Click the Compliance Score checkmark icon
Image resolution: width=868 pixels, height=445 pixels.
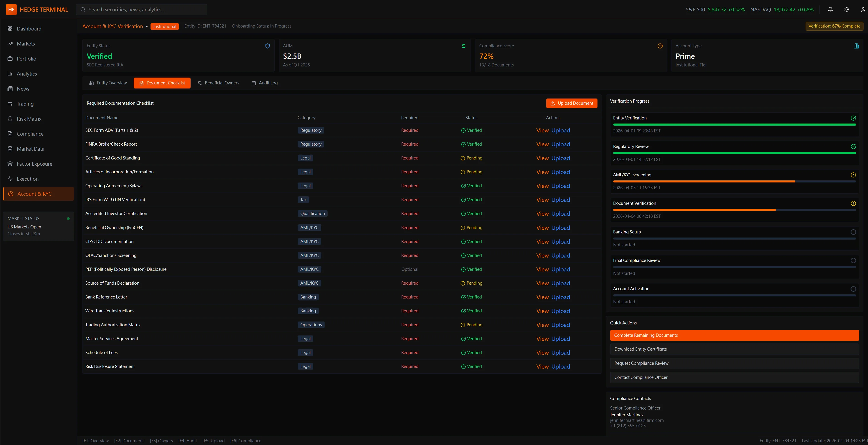tap(660, 46)
